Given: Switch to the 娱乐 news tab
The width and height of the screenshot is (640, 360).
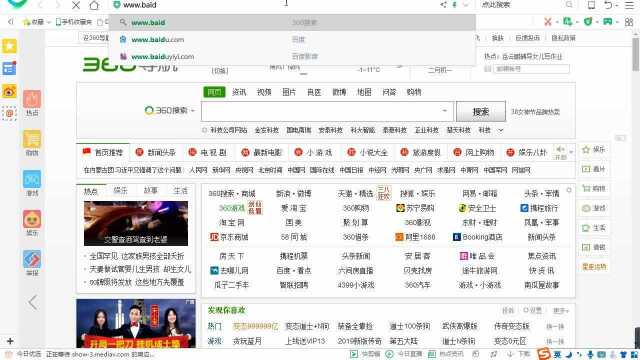Looking at the screenshot, I should (x=121, y=191).
